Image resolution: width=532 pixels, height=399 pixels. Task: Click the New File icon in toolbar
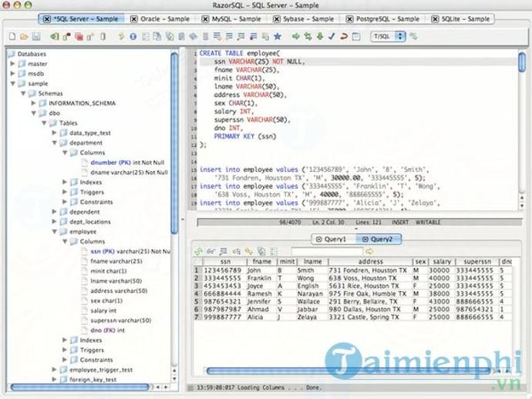pos(12,36)
